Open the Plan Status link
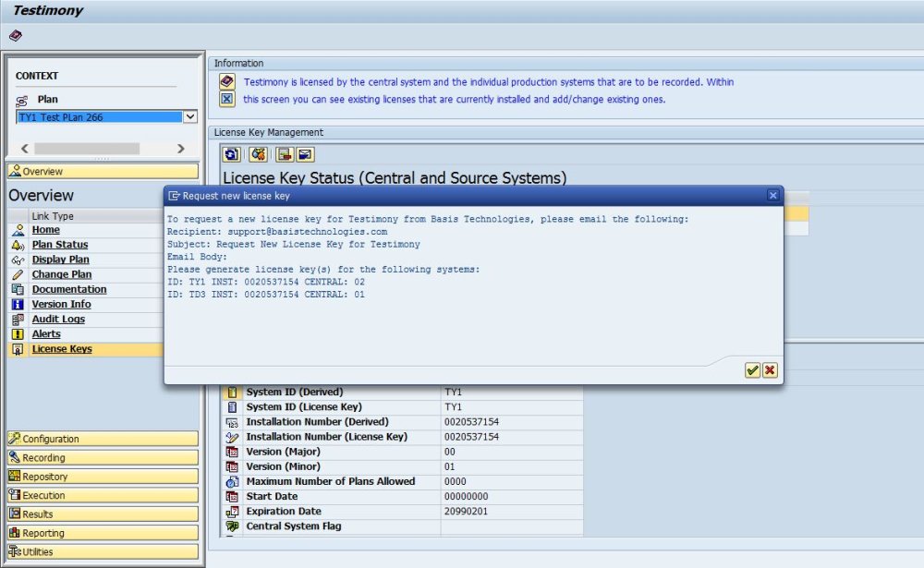The width and height of the screenshot is (924, 568). coord(60,245)
